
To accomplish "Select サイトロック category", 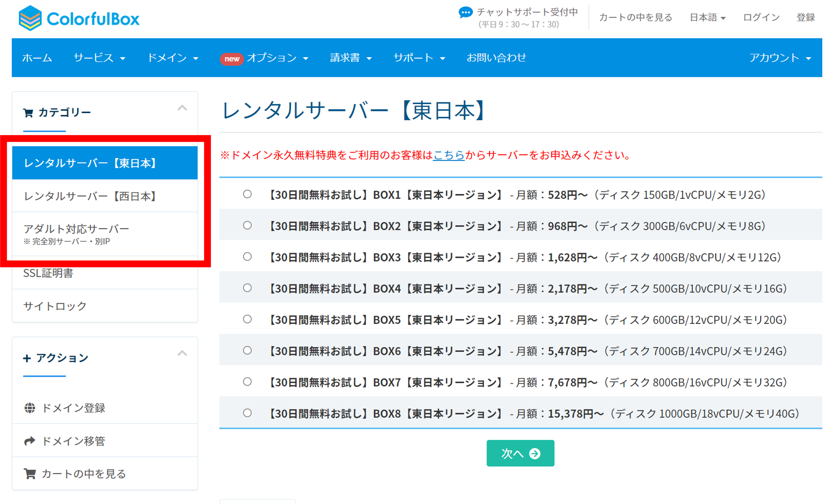I will coord(105,306).
